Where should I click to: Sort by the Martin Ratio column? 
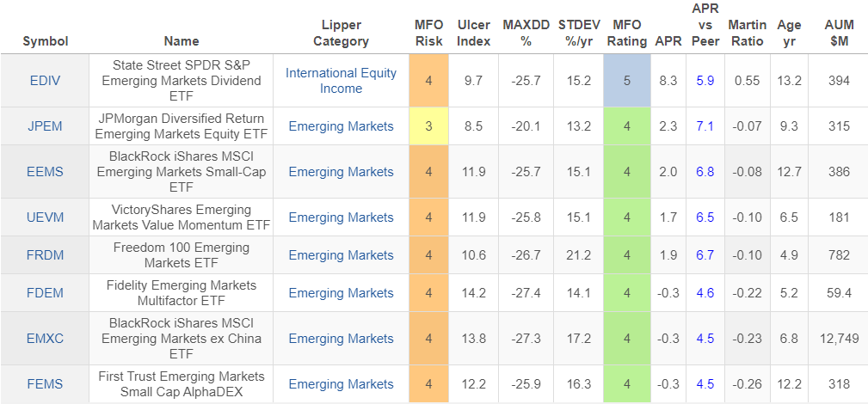pos(746,33)
